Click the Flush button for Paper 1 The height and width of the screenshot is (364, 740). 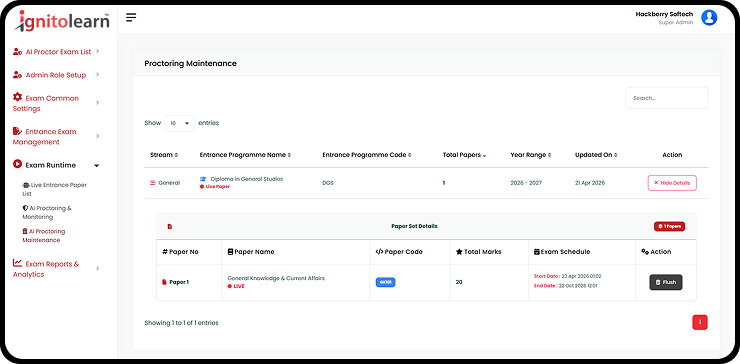tap(665, 282)
